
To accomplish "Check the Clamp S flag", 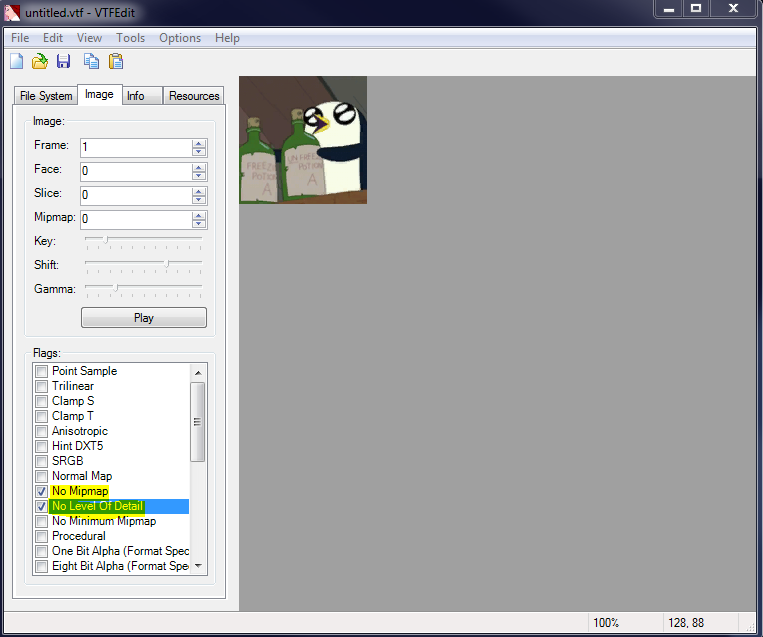I will click(x=42, y=401).
